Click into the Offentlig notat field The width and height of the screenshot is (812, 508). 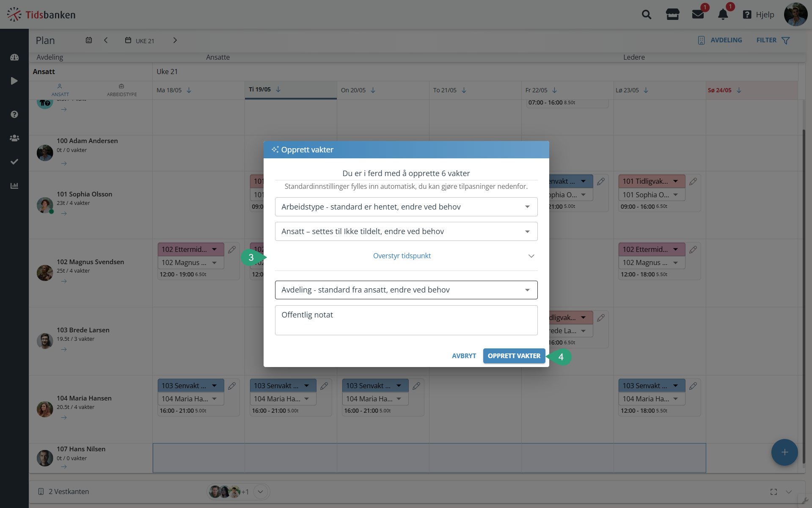click(406, 320)
